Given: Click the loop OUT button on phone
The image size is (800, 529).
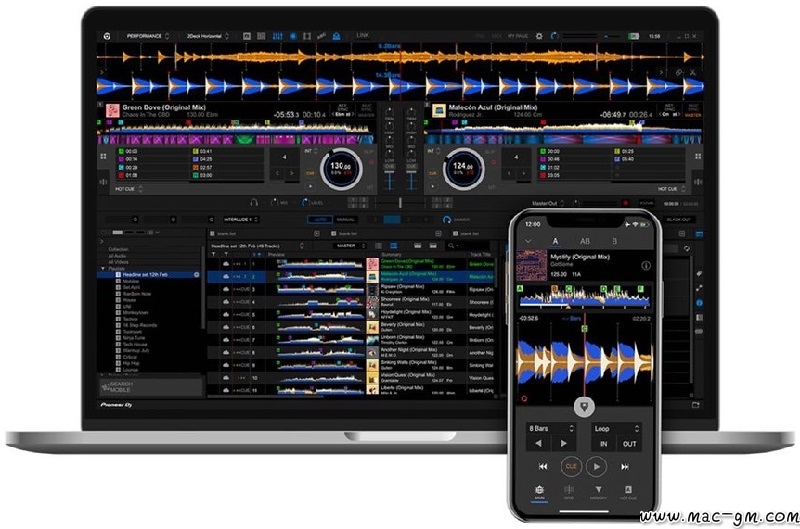Looking at the screenshot, I should coord(630,444).
